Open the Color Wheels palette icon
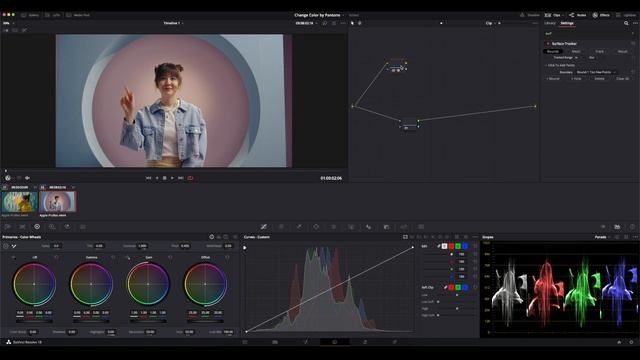 [x=37, y=227]
